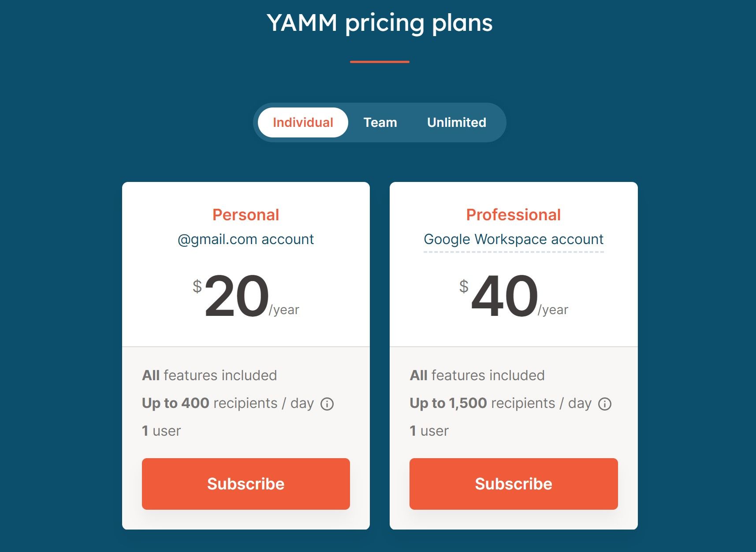
Task: Click 'Up to 1,500 recipients / day' text
Action: pos(501,403)
